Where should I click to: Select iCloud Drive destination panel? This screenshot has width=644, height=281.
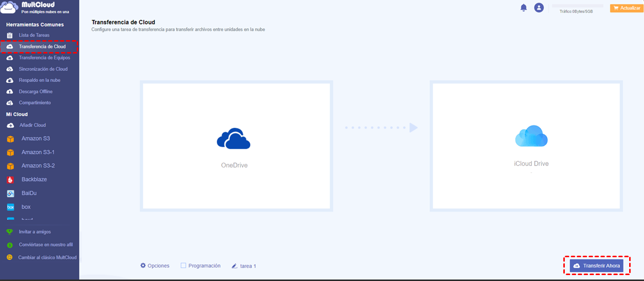527,146
